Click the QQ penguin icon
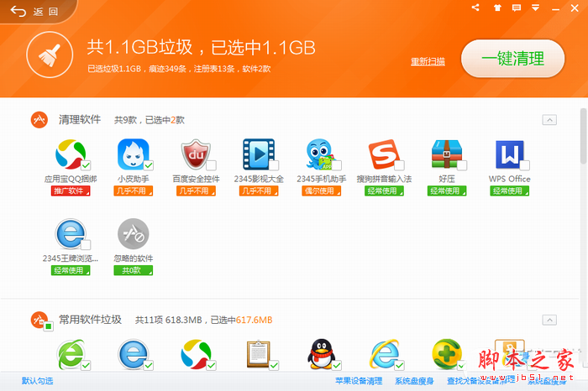The height and width of the screenshot is (391, 588). coord(322,354)
